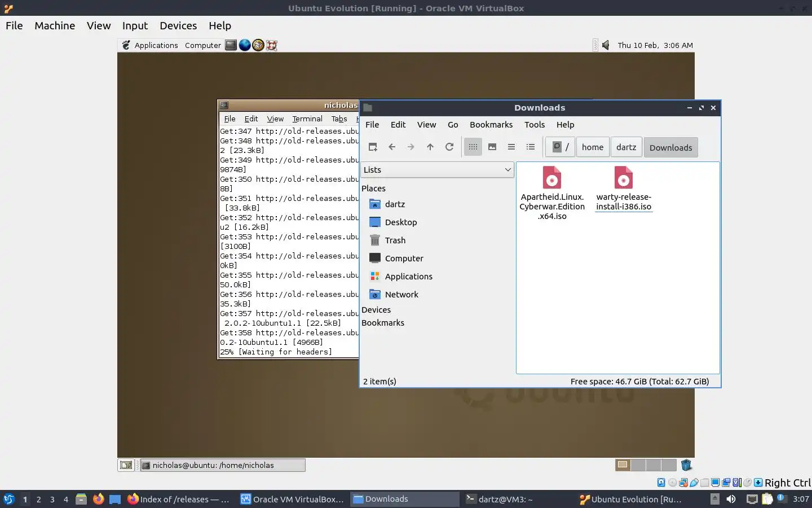Switch to dartz@VM3 terminal taskbar item
The width and height of the screenshot is (812, 508).
(518, 499)
